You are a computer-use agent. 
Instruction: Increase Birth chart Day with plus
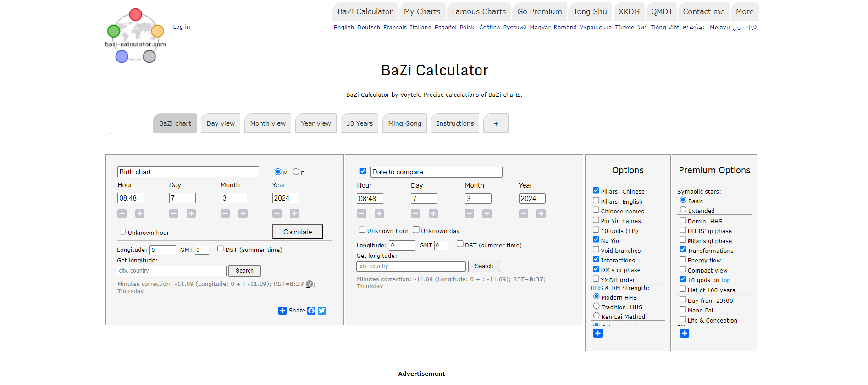pos(191,213)
